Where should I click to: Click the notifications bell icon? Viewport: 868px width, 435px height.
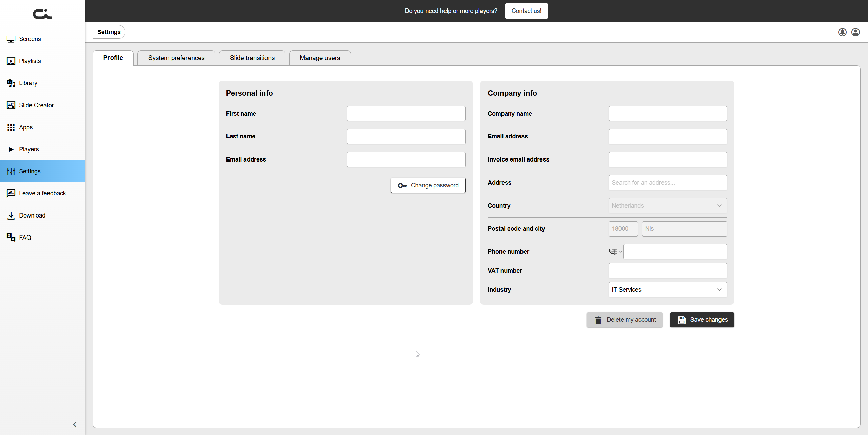pos(842,32)
